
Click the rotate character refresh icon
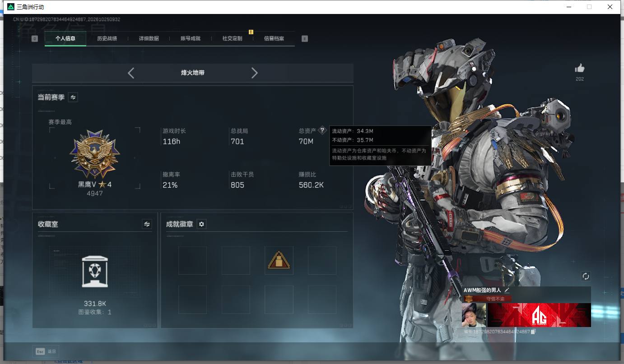(x=586, y=276)
